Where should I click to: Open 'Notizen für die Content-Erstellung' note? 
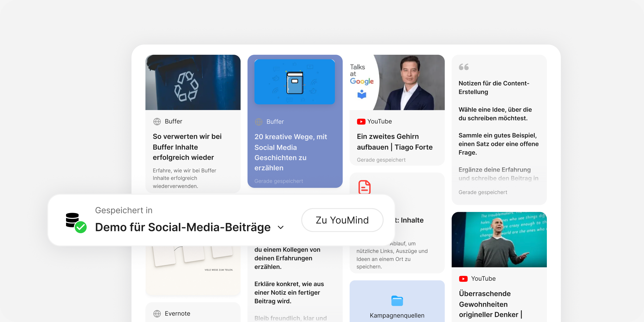click(494, 87)
